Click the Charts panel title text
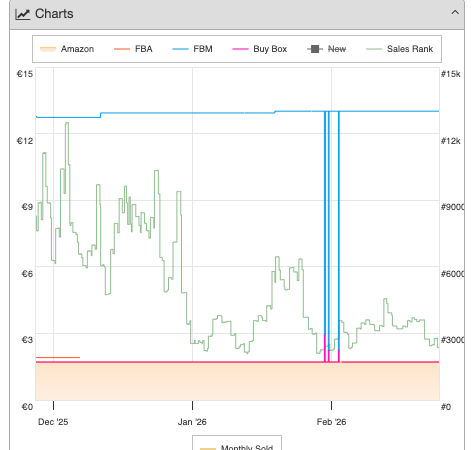 click(54, 14)
